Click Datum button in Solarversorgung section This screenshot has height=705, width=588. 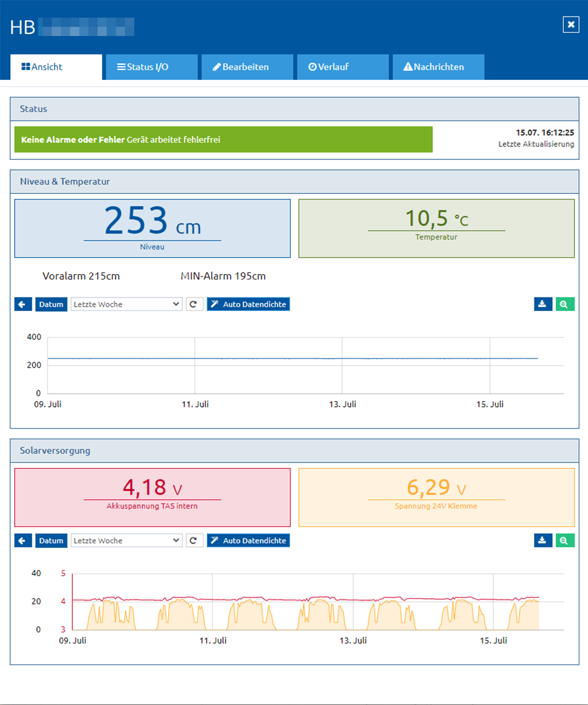51,540
